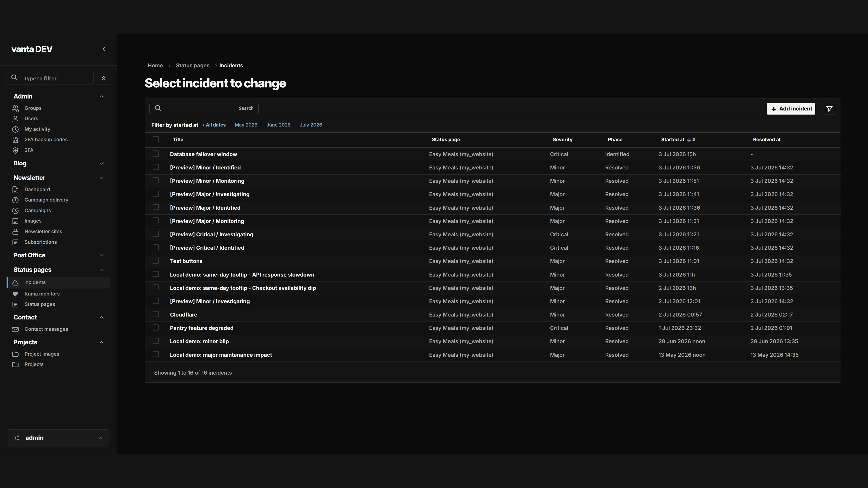
Task: Click the Kuma monitors heart icon
Action: click(16, 294)
